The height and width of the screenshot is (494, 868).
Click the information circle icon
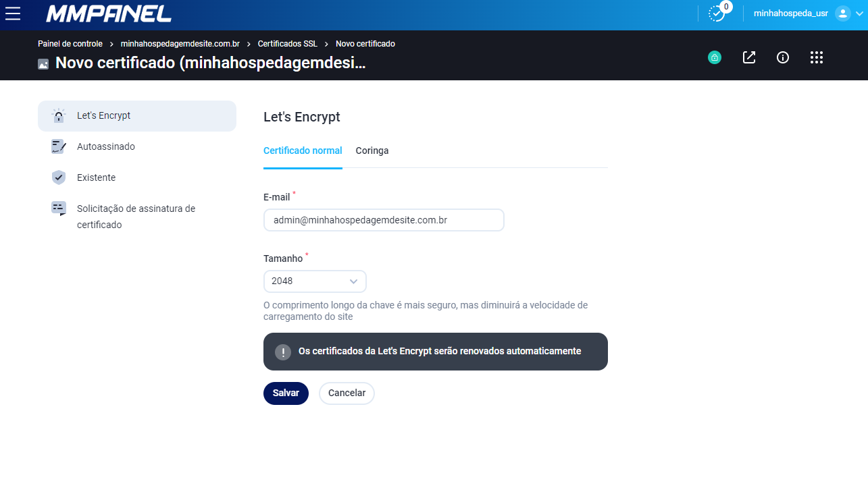coord(783,58)
